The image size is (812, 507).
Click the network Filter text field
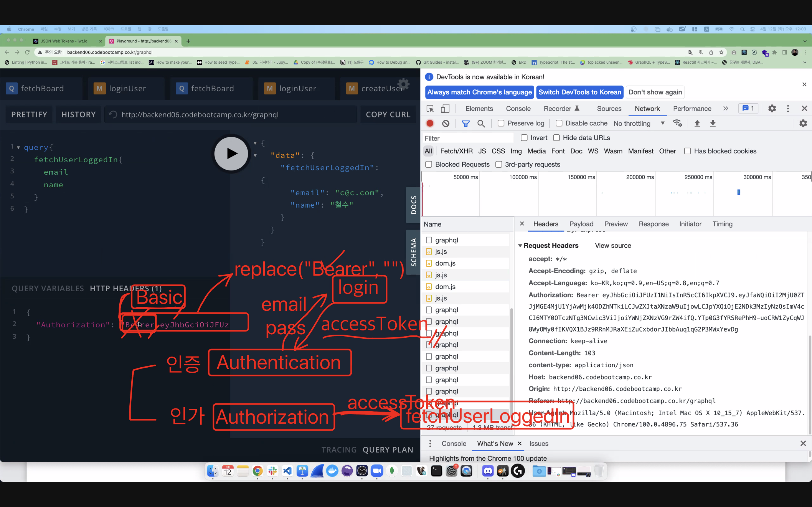point(468,138)
